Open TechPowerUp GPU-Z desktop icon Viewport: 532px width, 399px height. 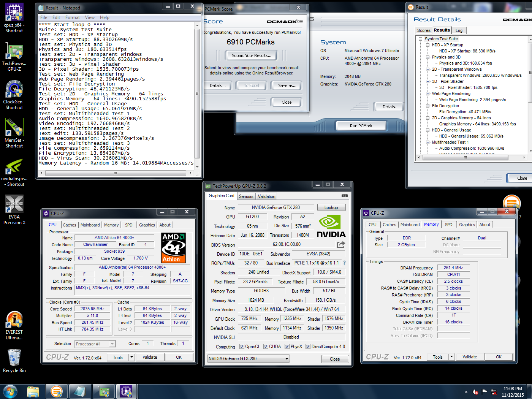click(14, 56)
